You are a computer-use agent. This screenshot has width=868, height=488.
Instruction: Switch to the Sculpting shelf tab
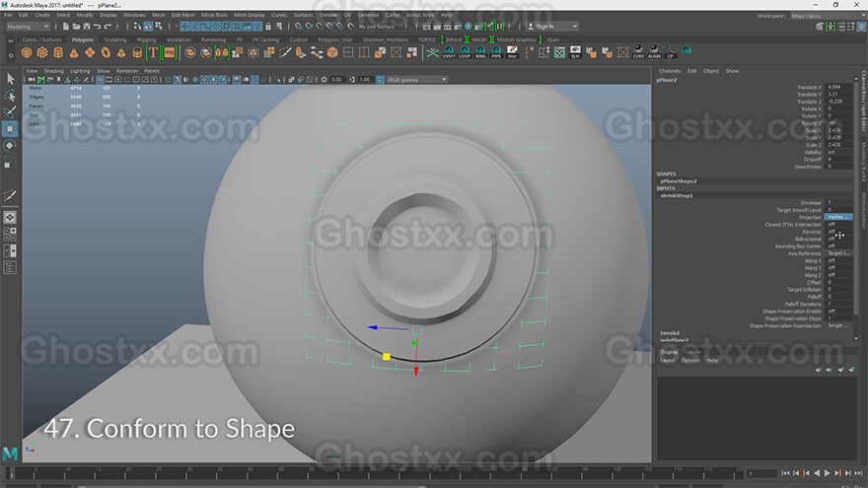click(x=115, y=39)
